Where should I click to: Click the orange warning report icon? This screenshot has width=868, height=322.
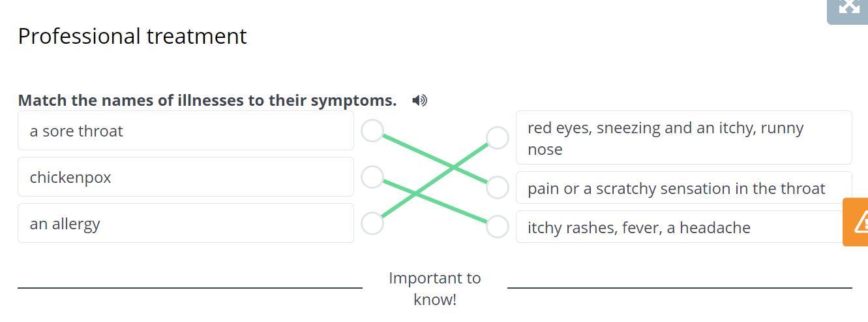click(858, 222)
